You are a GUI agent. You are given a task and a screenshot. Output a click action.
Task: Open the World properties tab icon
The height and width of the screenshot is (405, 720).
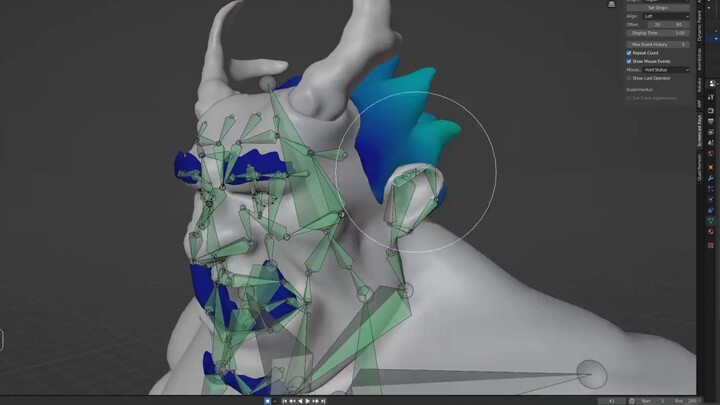coord(711,153)
